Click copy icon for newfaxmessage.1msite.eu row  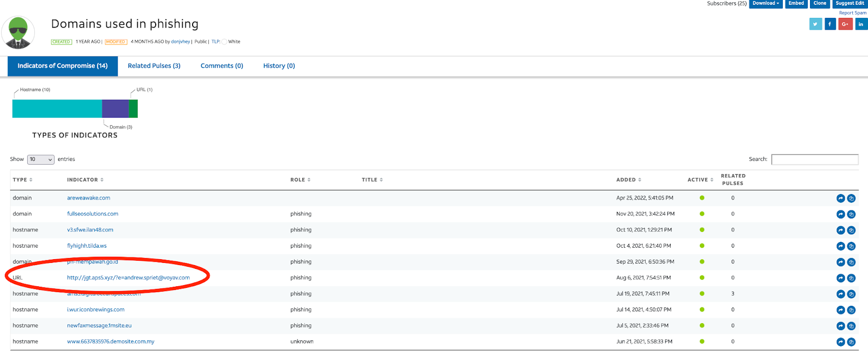851,326
